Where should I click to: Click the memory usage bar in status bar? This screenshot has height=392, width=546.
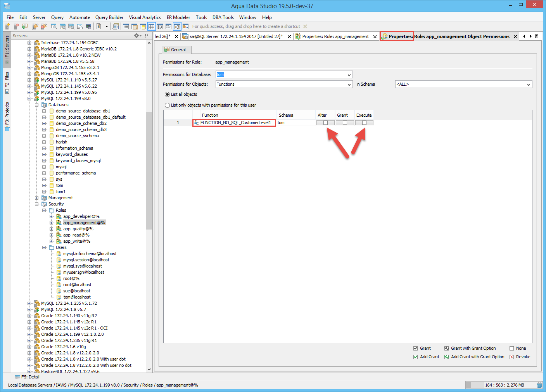pos(500,385)
